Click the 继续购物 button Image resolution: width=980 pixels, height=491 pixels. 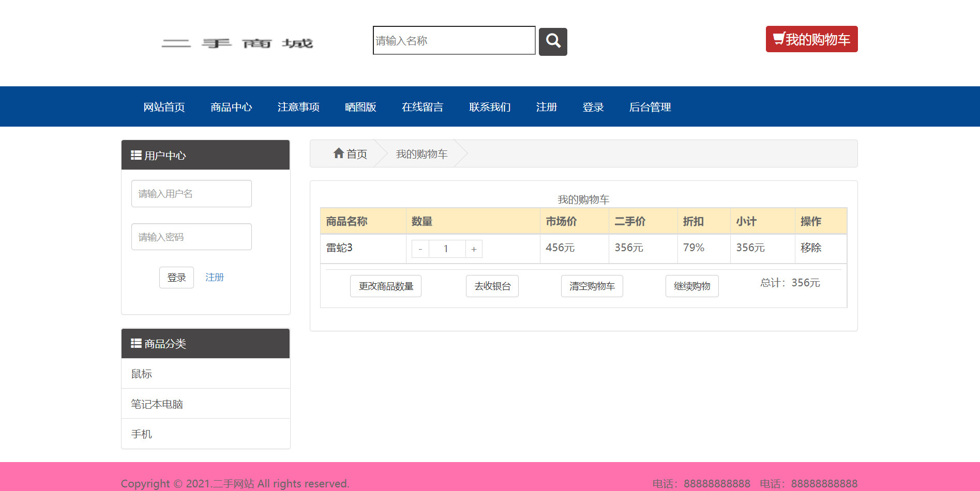tap(691, 286)
